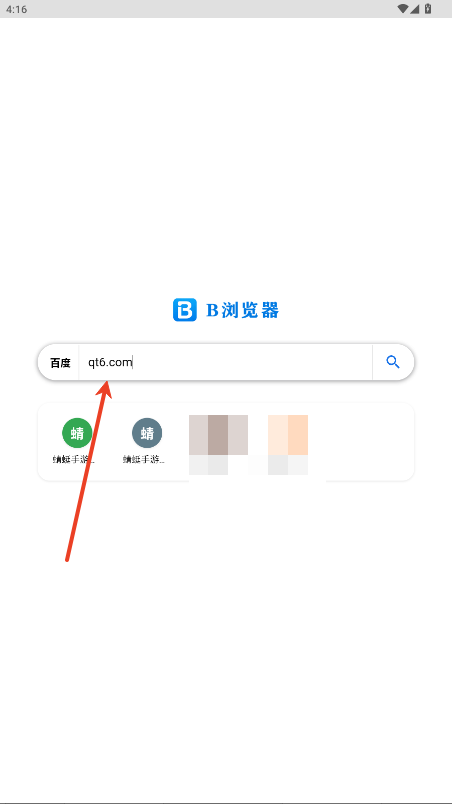Tap the blue B browser logo icon
Image resolution: width=452 pixels, height=804 pixels.
[184, 310]
